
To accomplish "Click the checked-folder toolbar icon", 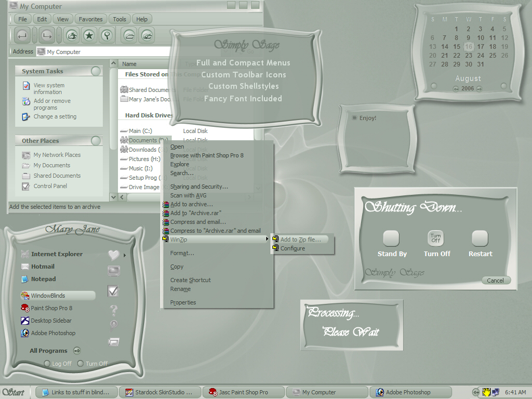I will [147, 35].
